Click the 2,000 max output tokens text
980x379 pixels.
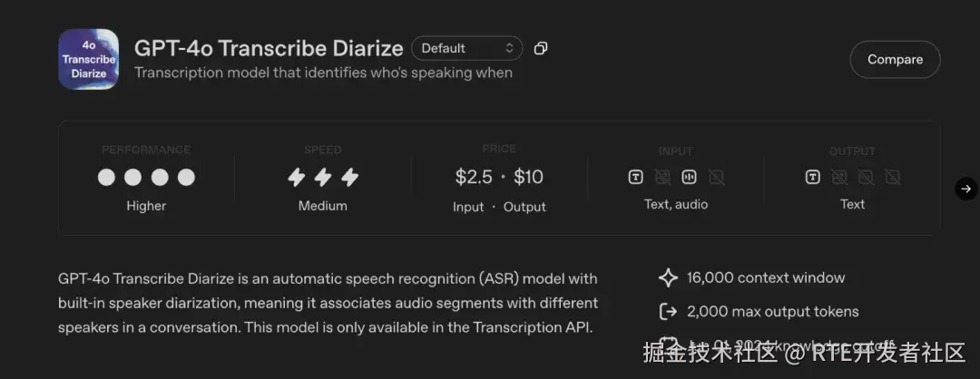point(773,312)
